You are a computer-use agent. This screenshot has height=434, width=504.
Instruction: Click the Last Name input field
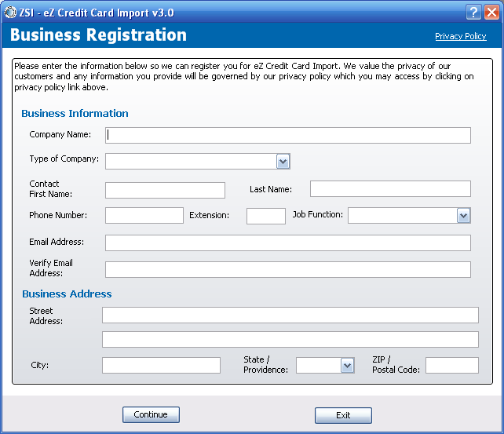390,188
